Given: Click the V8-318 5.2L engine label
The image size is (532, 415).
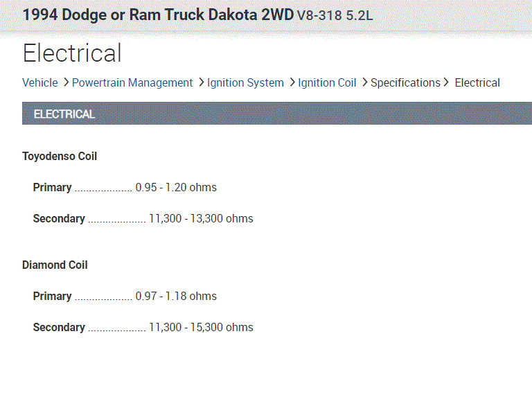Looking at the screenshot, I should pos(335,15).
